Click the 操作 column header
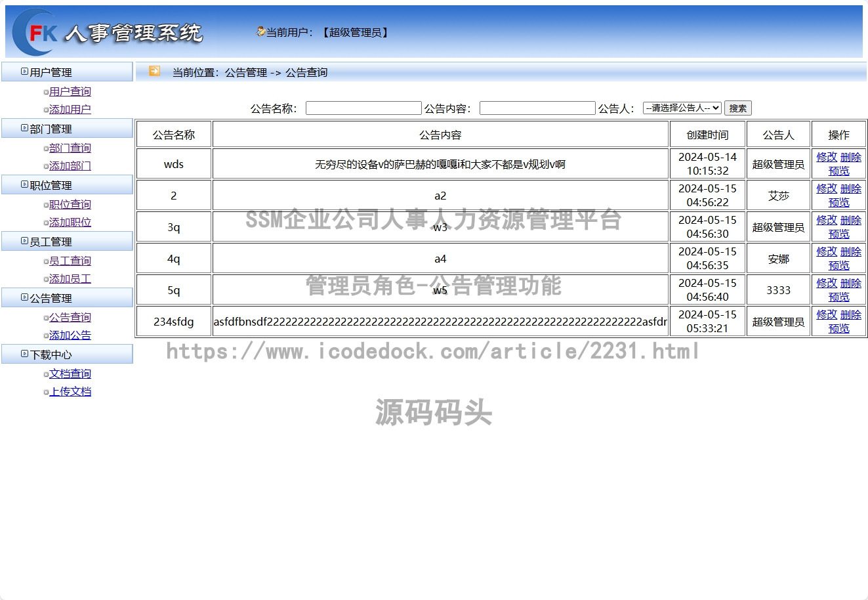 [x=839, y=135]
